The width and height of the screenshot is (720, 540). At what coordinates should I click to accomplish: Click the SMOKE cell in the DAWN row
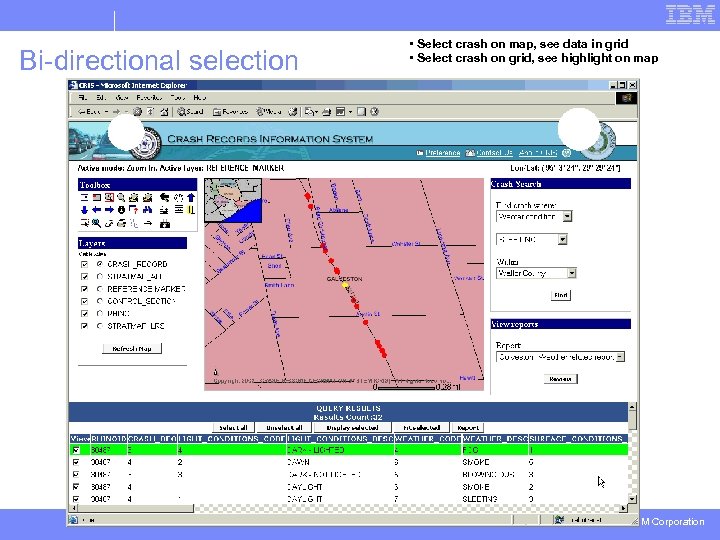476,462
